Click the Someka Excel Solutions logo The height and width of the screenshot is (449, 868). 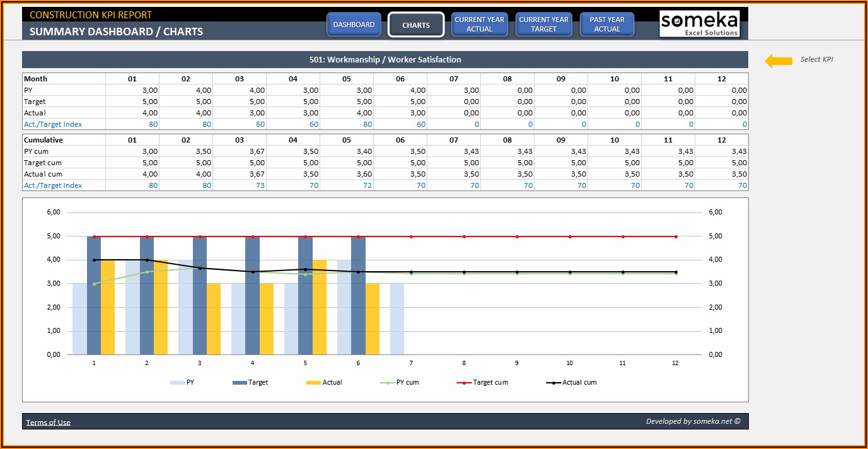[x=699, y=24]
